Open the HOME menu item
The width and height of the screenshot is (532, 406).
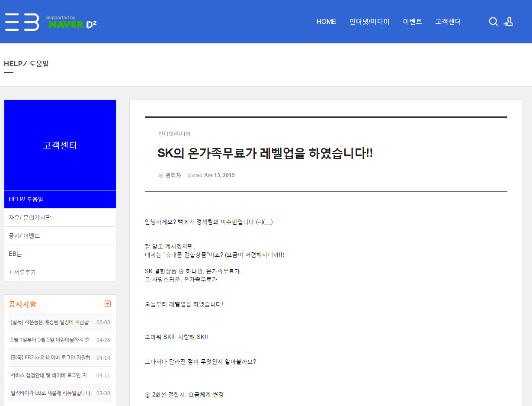pos(326,22)
